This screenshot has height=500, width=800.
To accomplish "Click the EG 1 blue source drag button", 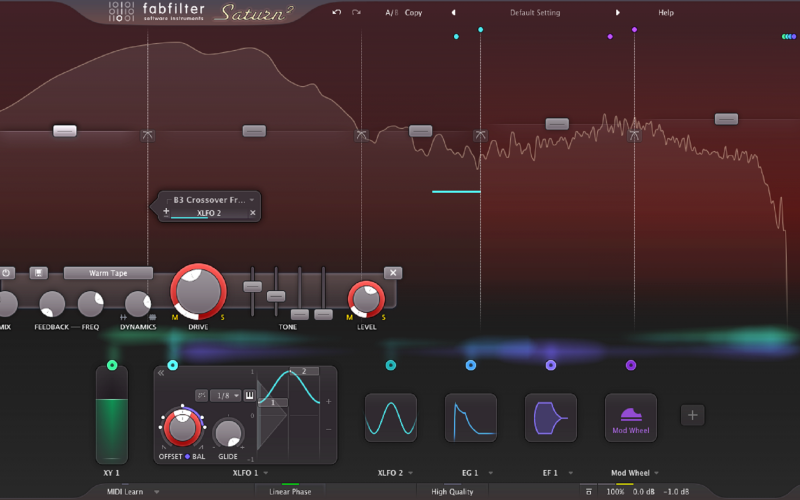I will 471,365.
